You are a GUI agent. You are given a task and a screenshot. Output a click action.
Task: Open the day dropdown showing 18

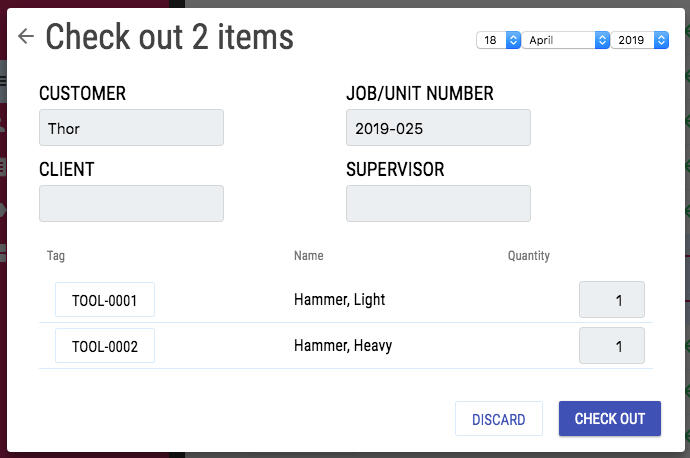tap(499, 40)
